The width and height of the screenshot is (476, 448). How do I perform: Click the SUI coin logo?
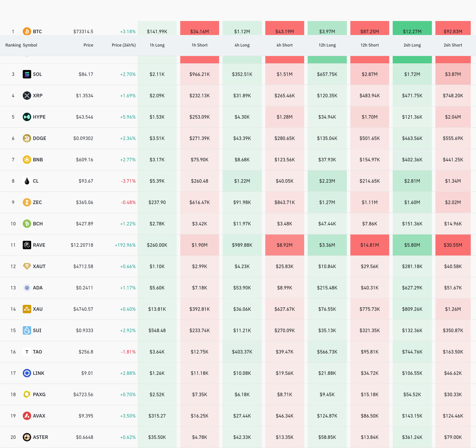coord(27,330)
